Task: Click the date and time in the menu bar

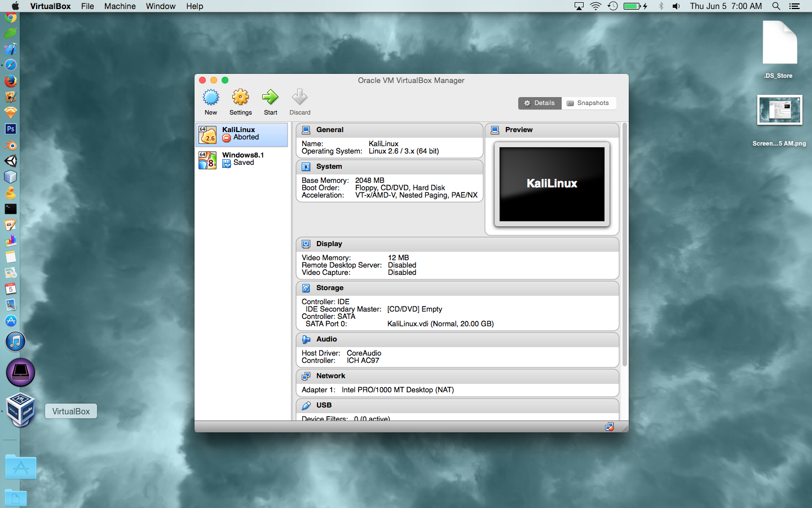Action: pos(726,6)
